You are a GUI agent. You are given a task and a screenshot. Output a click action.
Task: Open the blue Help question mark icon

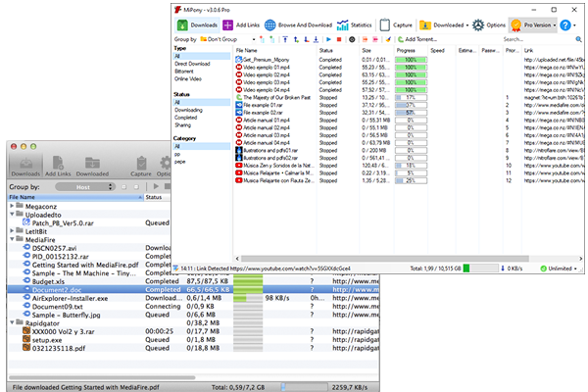pyautogui.click(x=565, y=25)
